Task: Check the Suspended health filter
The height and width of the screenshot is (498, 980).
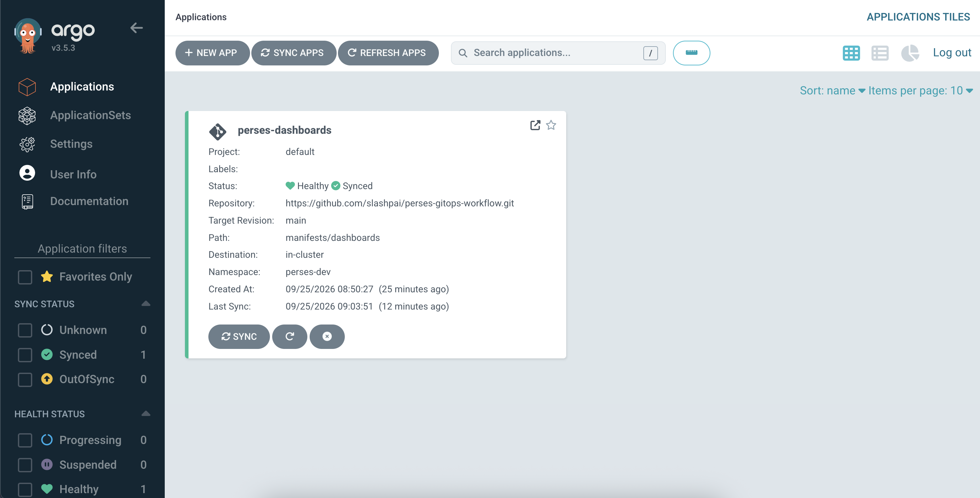Action: (x=25, y=465)
